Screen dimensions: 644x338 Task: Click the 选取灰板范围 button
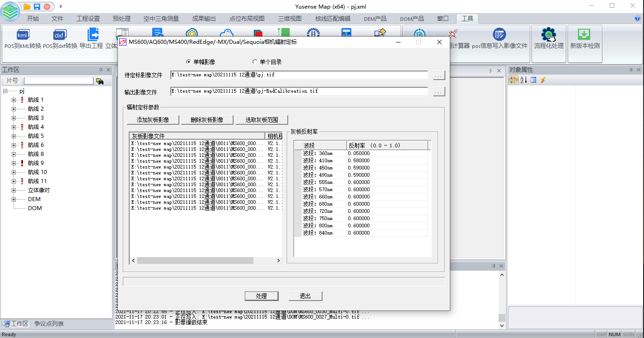point(262,120)
